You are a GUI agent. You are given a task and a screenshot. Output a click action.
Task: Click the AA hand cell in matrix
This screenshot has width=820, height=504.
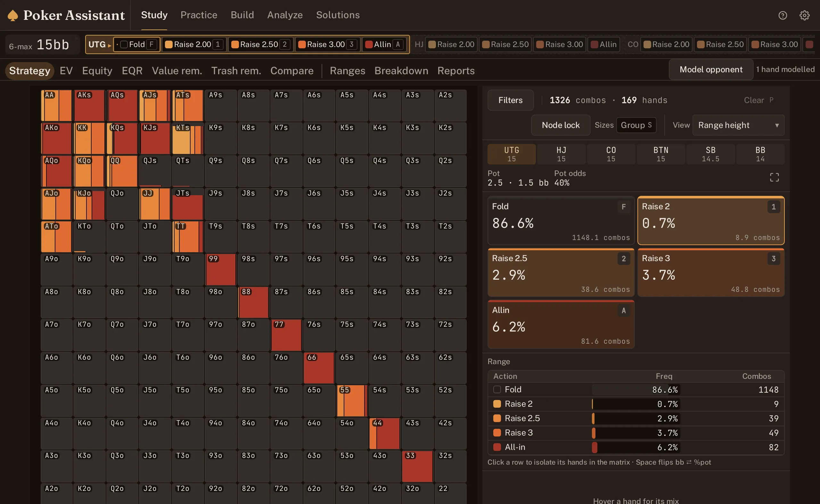(56, 105)
